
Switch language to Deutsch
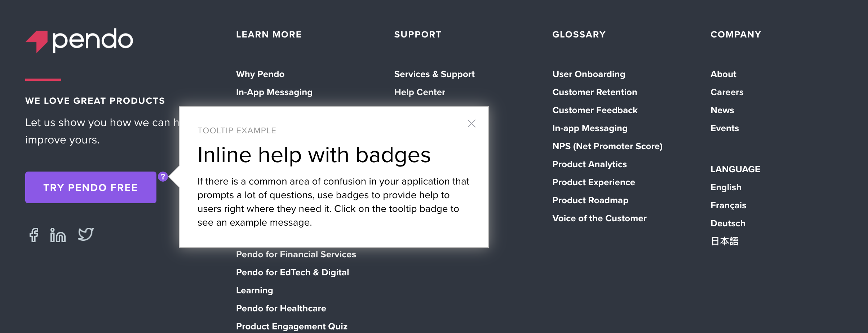pos(728,223)
